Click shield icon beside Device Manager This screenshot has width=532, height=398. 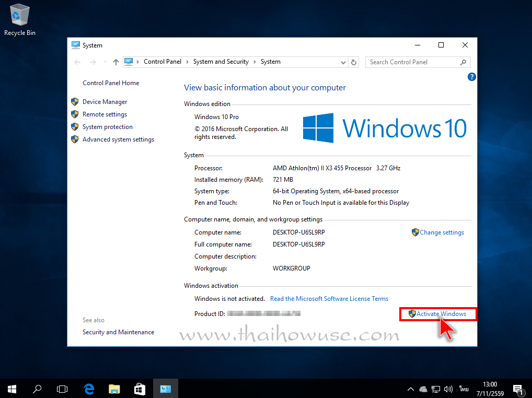75,102
